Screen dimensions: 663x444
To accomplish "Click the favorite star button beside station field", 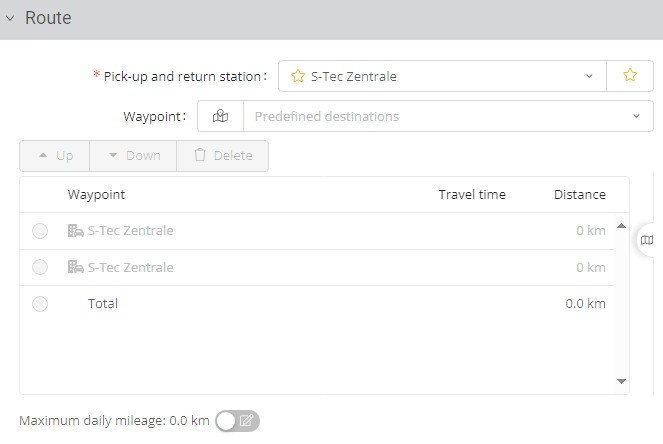I will pyautogui.click(x=630, y=76).
